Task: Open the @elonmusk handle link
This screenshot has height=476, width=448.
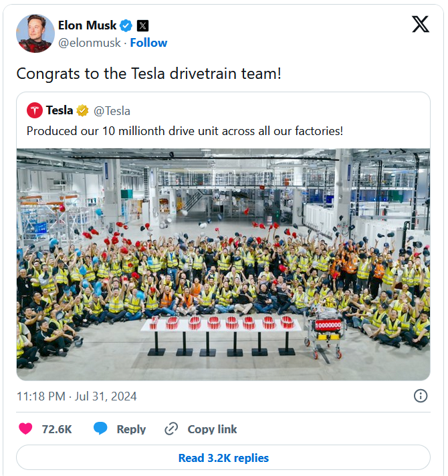Action: point(90,43)
